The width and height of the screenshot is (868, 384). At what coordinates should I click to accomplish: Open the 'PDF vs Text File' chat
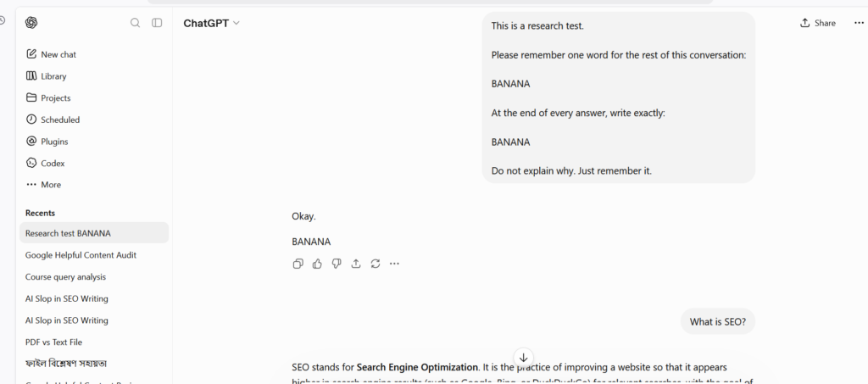[x=94, y=342]
